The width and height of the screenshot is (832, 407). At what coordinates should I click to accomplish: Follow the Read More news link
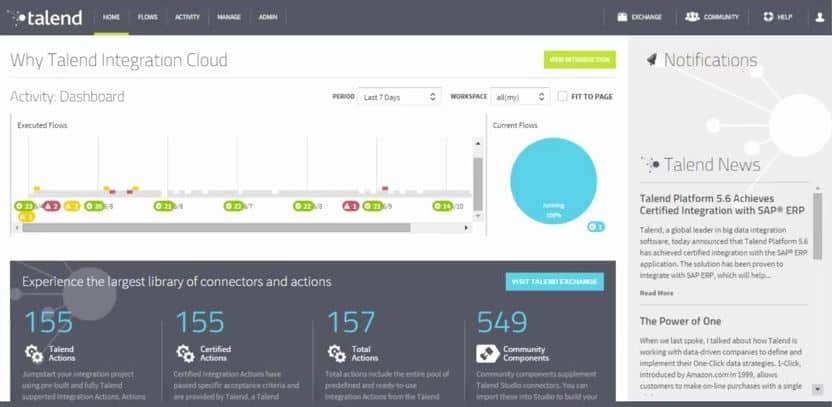[x=656, y=293]
